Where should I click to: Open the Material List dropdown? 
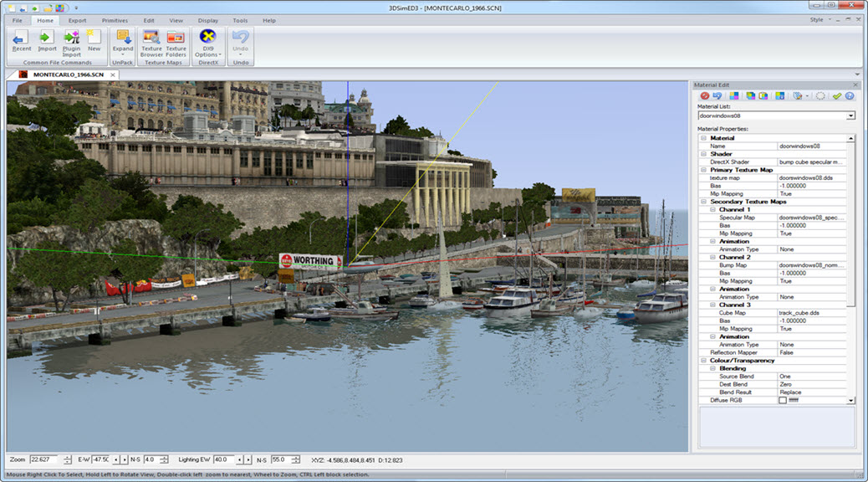pos(850,115)
